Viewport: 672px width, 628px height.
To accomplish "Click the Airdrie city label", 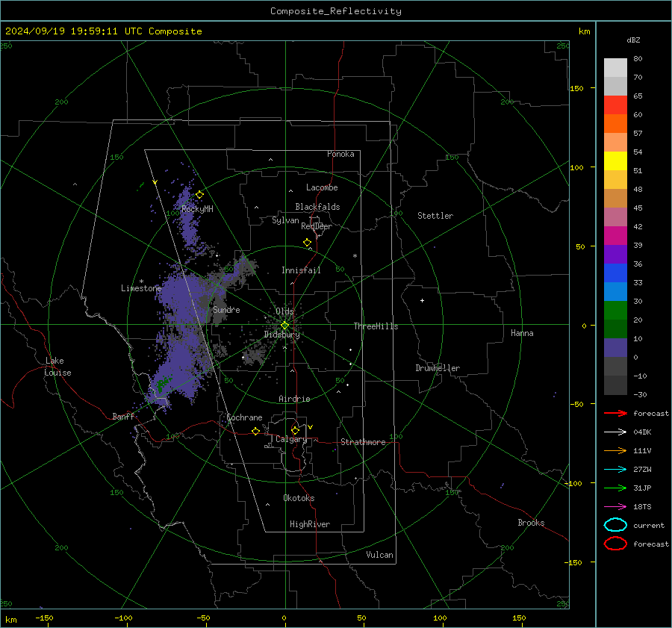I will pos(294,399).
